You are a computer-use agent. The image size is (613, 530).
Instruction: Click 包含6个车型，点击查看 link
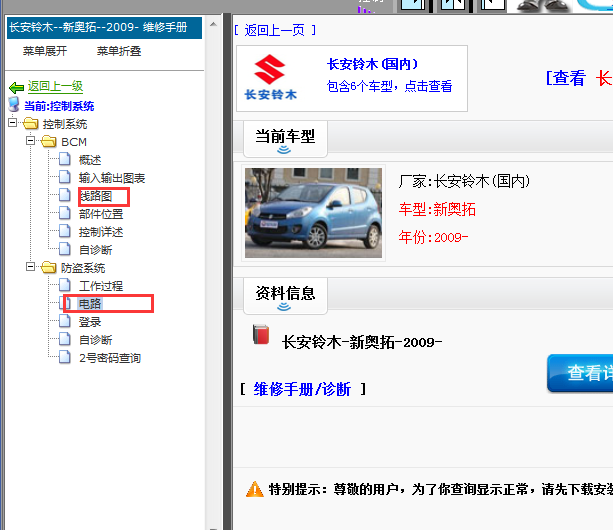[389, 86]
